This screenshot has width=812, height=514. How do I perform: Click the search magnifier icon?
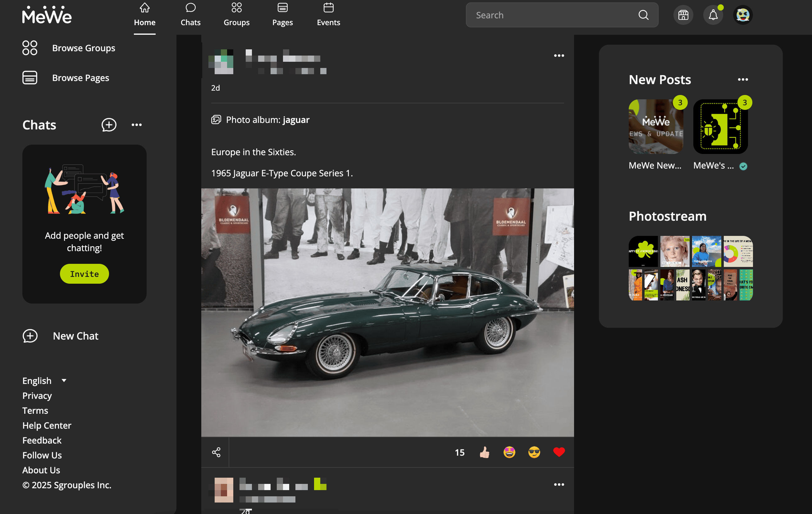(x=643, y=15)
